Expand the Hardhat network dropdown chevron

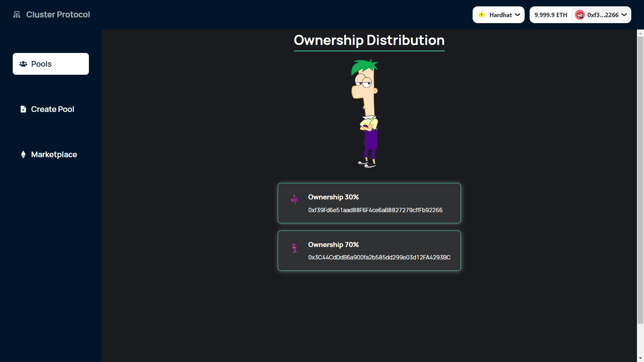pyautogui.click(x=518, y=15)
